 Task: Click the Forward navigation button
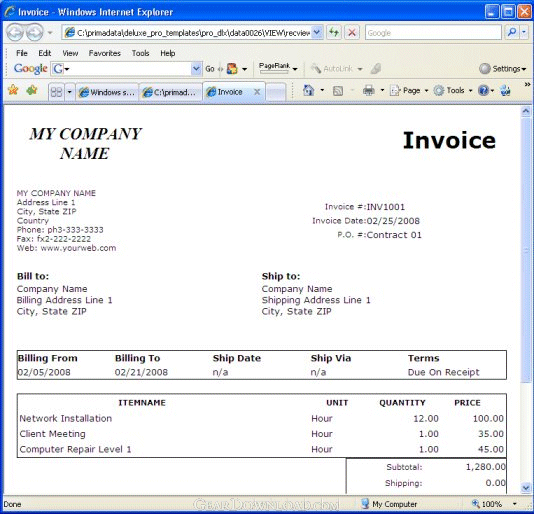[34, 33]
